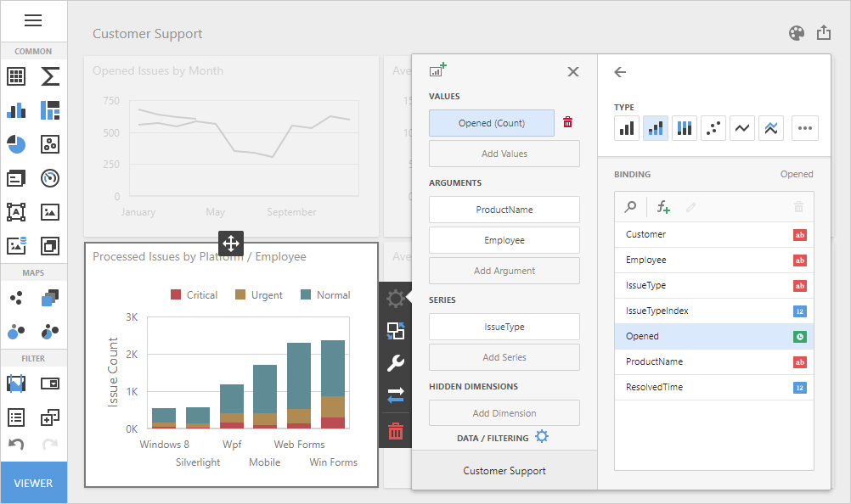851x504 pixels.
Task: Delete the chart using the red trash icon
Action: point(395,430)
